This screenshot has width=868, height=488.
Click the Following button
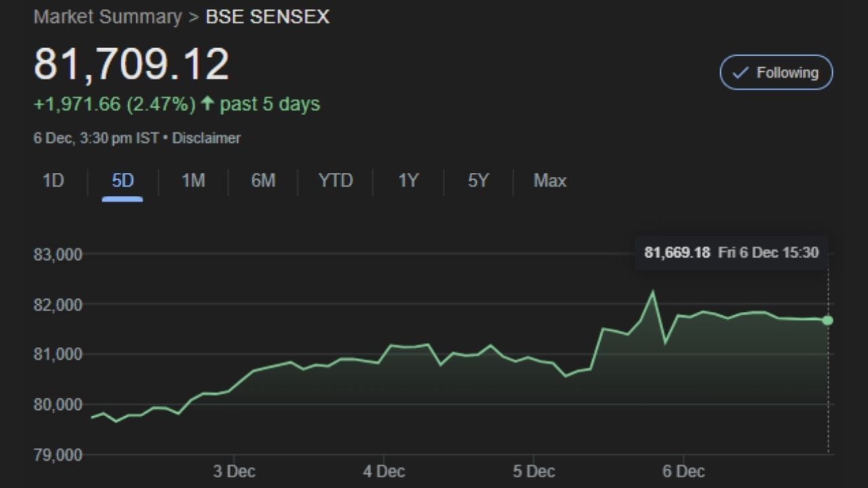click(x=776, y=73)
